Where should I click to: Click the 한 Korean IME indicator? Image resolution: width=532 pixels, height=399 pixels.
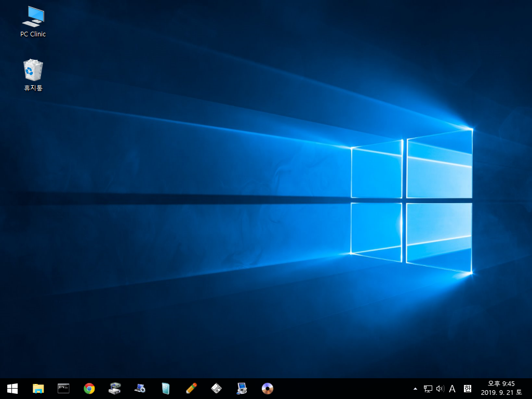click(468, 389)
